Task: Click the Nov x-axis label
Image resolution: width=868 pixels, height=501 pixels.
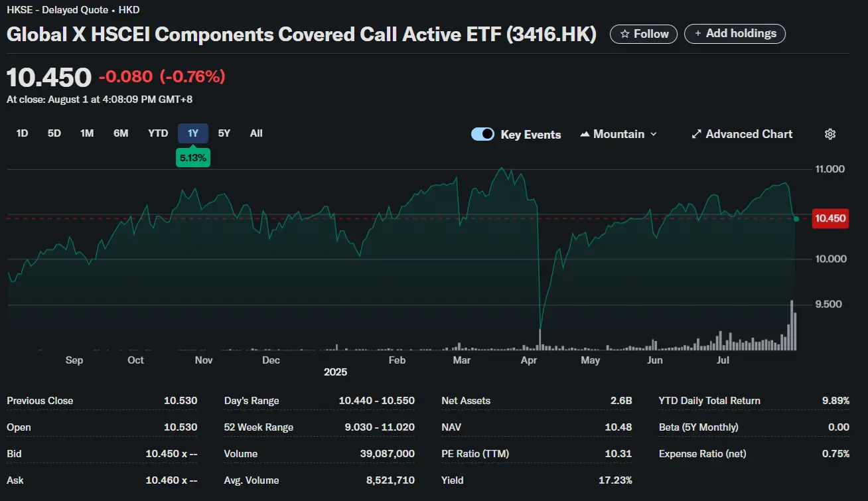Action: pos(204,360)
